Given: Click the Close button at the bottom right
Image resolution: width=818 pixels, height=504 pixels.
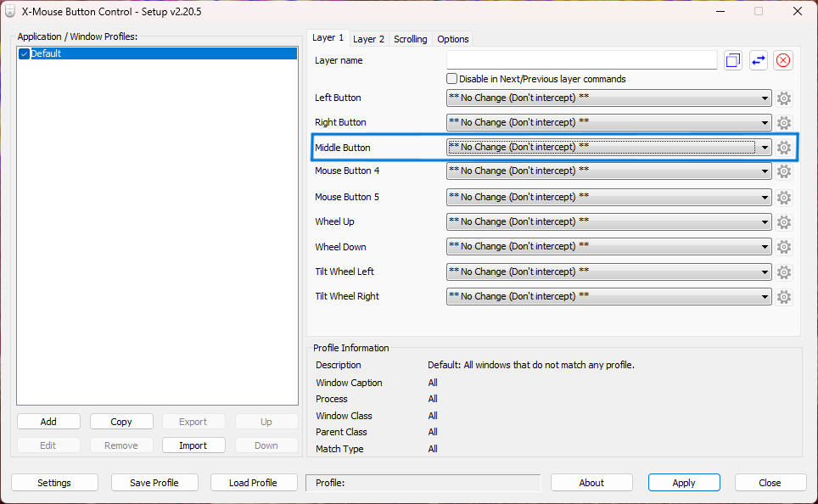Looking at the screenshot, I should [770, 483].
